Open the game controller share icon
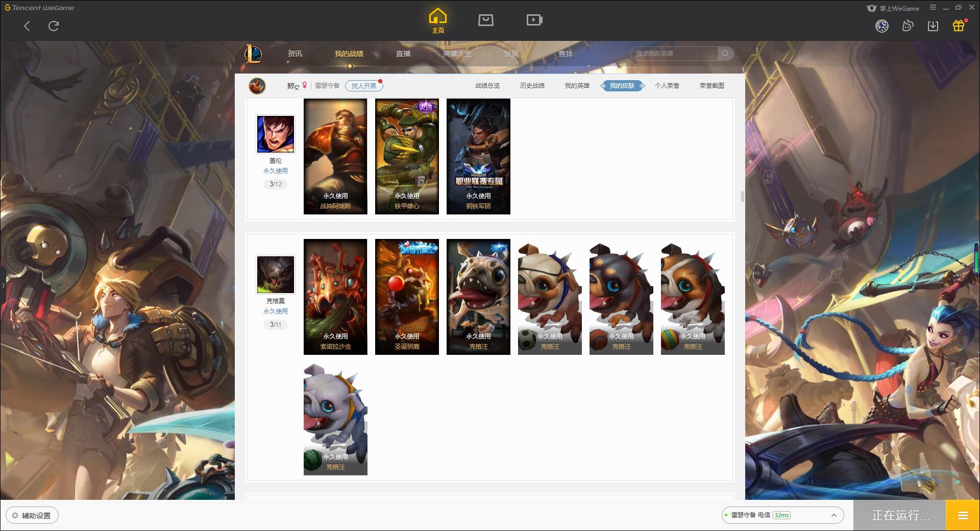980x531 pixels. tap(908, 26)
